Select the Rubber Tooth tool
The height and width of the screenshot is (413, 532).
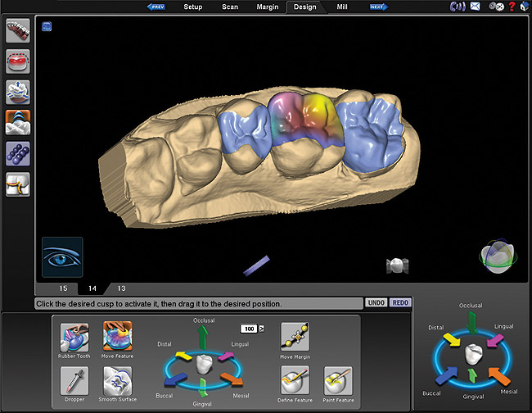coord(74,336)
